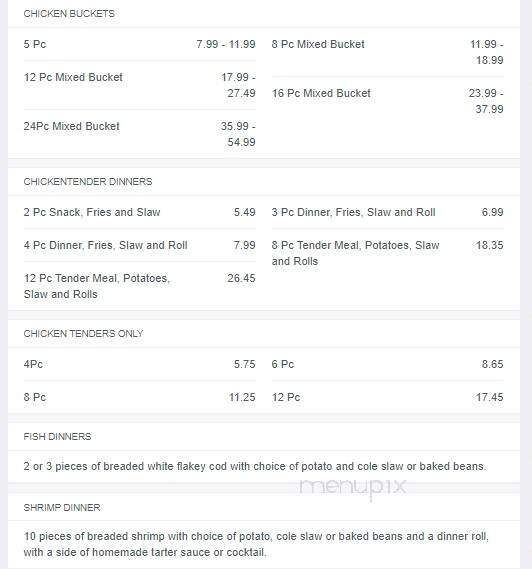Choose the 8 Pc Tender Meal item

[388, 253]
